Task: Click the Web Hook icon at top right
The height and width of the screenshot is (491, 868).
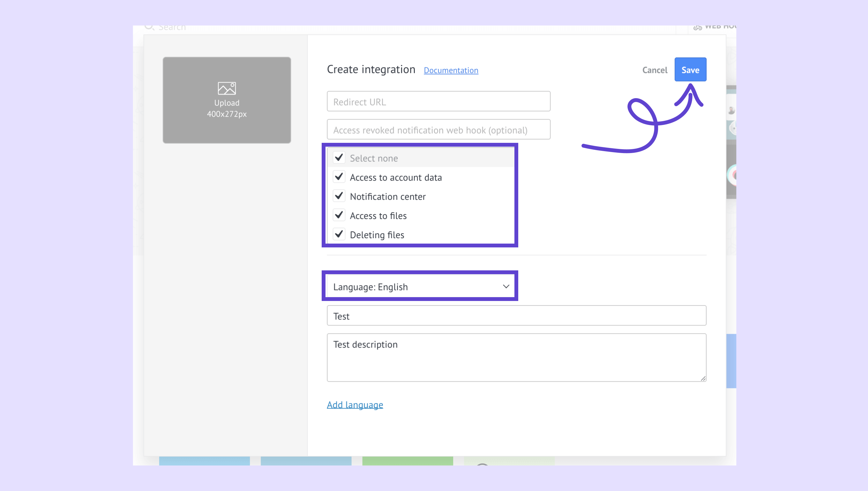Action: (x=697, y=27)
